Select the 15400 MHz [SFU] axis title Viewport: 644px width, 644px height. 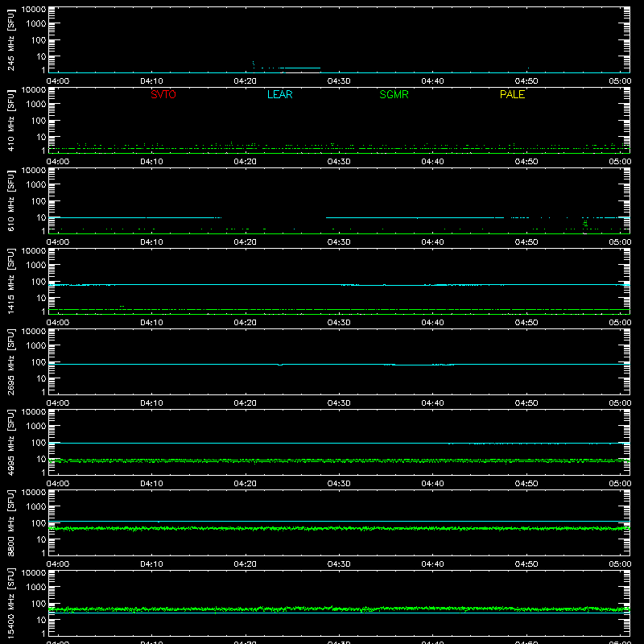[x=10, y=603]
